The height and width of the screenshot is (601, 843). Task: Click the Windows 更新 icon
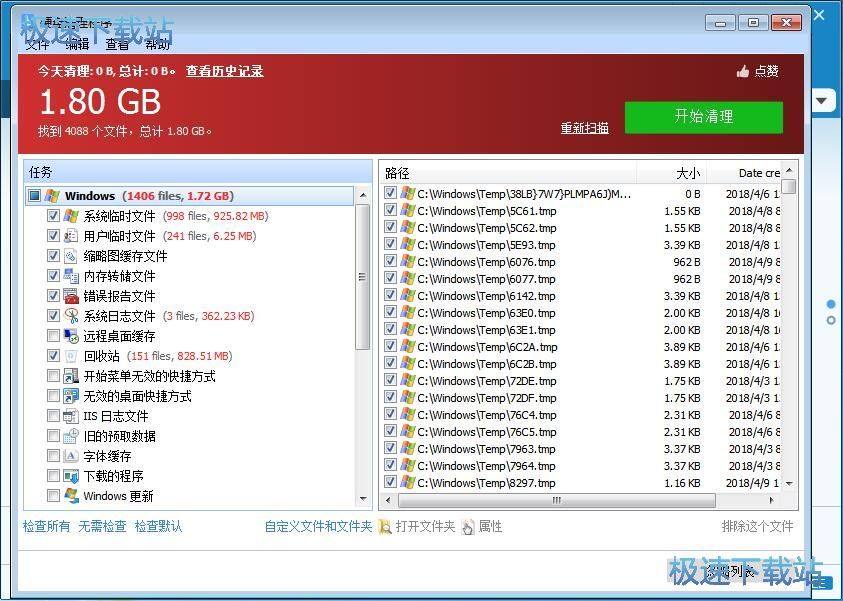tap(71, 496)
